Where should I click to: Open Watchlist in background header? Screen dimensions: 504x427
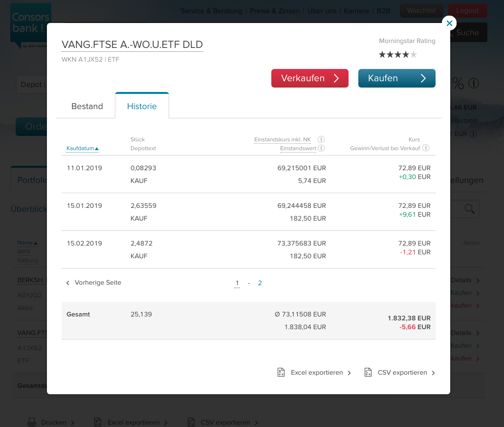[x=421, y=11]
